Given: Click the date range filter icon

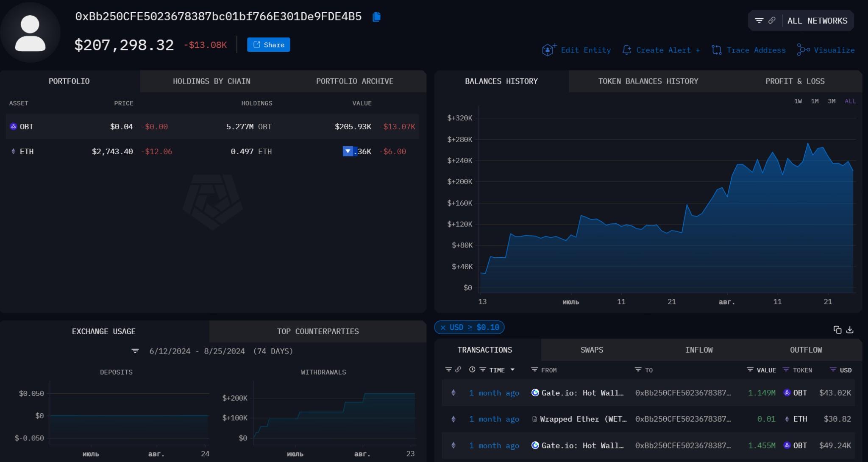Looking at the screenshot, I should 135,351.
